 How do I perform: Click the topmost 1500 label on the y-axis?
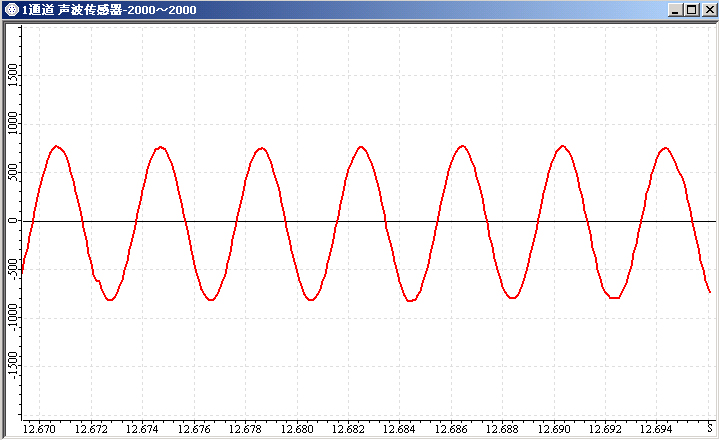(12, 75)
